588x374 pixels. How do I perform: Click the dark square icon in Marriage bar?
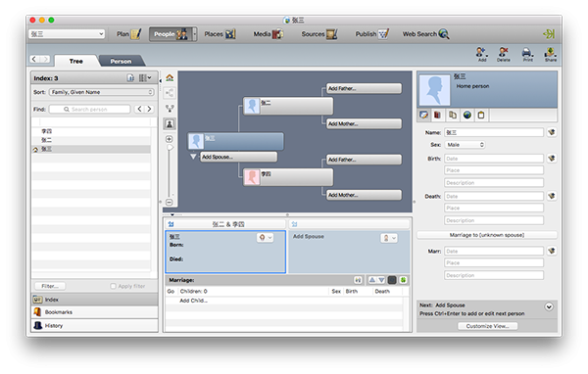click(392, 280)
